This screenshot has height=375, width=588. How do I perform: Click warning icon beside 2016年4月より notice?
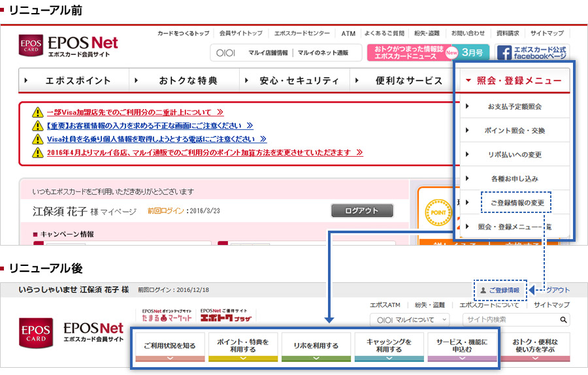[37, 153]
